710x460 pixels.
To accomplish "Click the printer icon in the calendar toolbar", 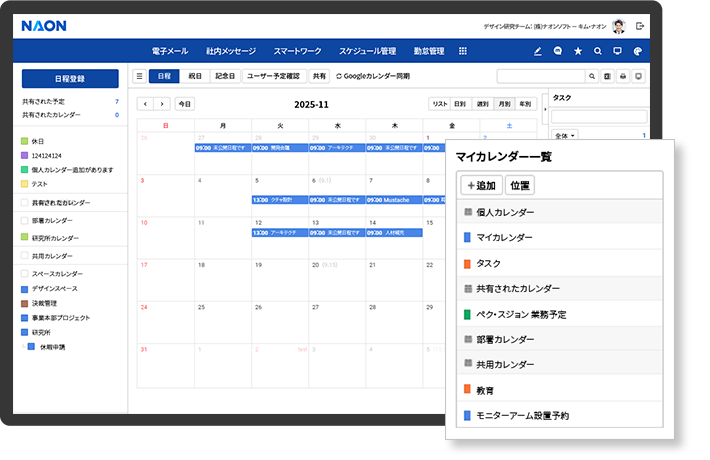I will click(x=623, y=76).
